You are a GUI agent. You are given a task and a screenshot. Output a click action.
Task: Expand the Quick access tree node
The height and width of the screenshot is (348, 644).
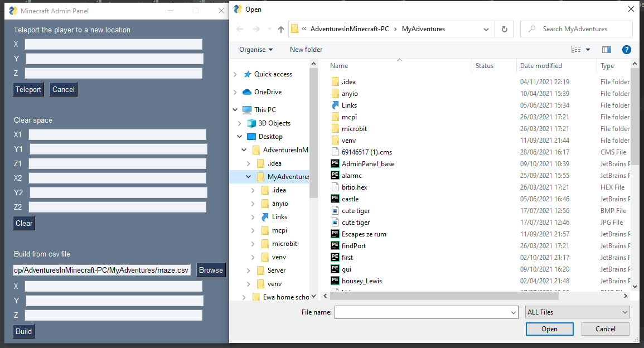tap(235, 74)
